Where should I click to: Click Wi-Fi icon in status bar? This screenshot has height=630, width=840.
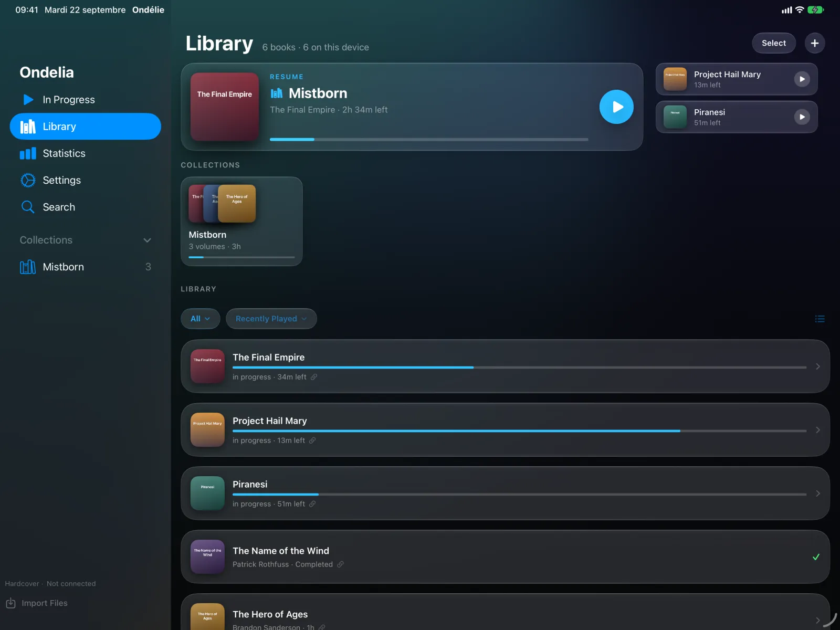pyautogui.click(x=800, y=10)
